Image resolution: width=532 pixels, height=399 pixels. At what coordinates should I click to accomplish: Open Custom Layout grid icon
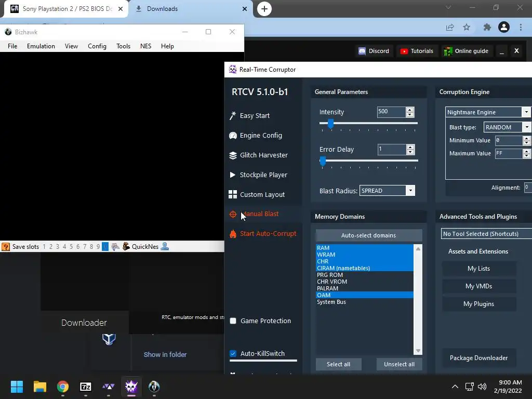233,194
